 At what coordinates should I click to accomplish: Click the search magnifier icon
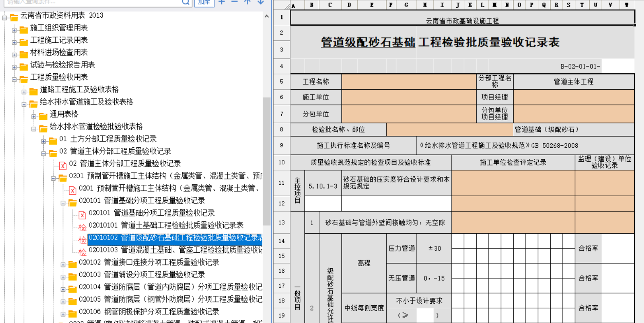pos(186,2)
